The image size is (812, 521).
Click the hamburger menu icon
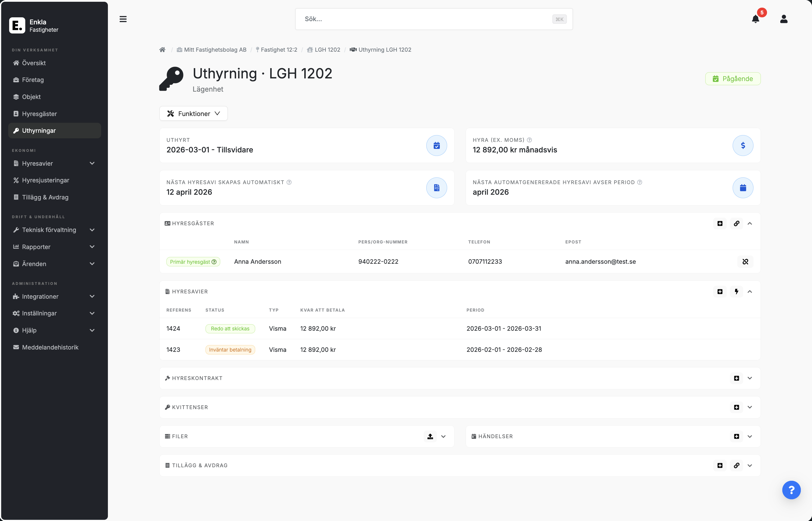123,19
